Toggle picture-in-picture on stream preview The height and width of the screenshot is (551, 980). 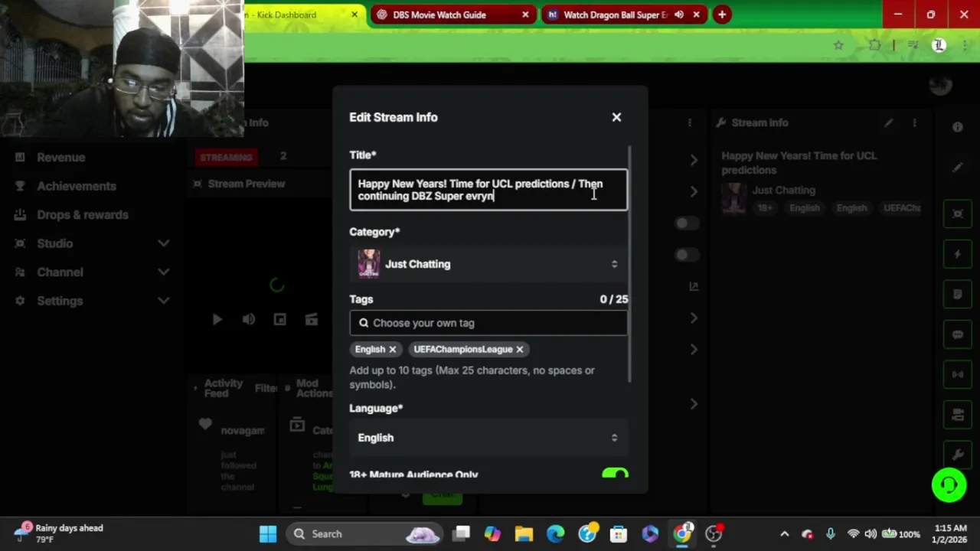[x=279, y=319]
